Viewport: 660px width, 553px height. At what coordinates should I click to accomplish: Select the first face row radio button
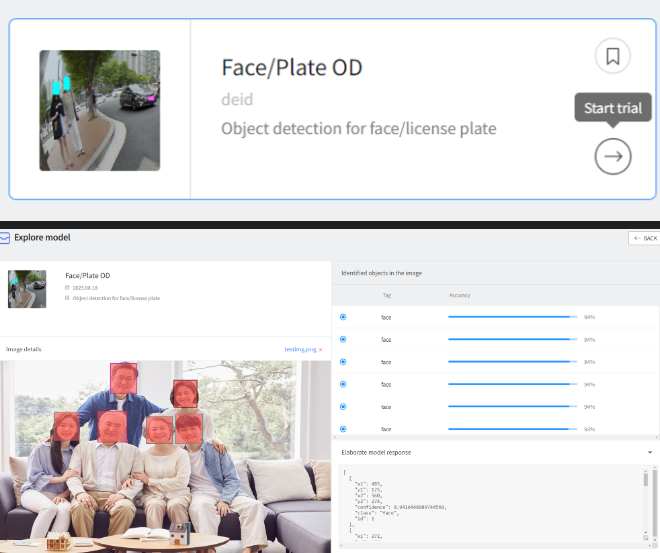(343, 317)
